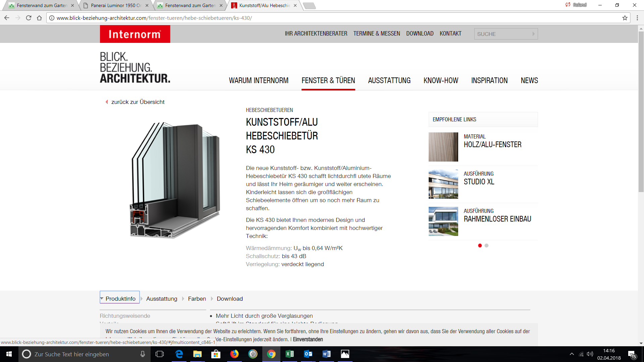The width and height of the screenshot is (644, 362).
Task: Open the Holz/Alu-Fenster material thumbnail
Action: 443,147
